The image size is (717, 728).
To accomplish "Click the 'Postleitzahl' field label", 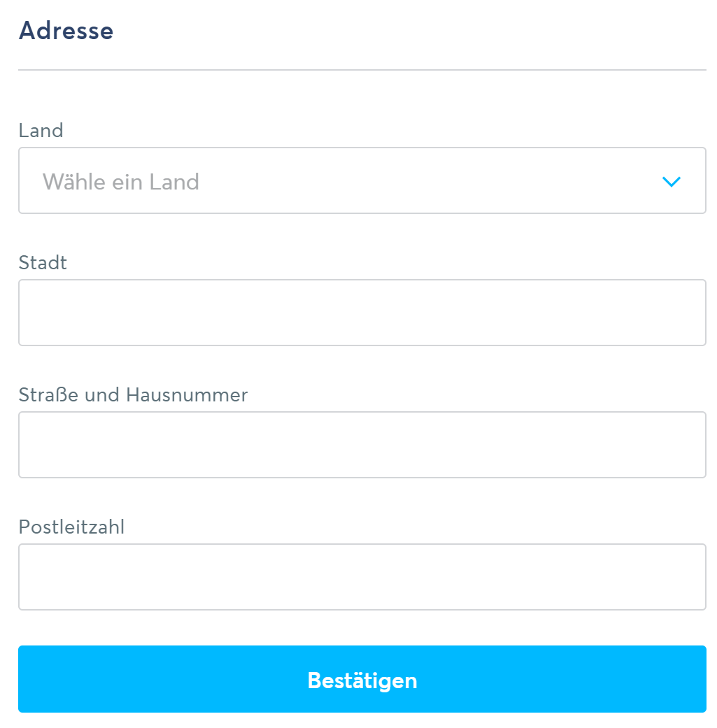I will tap(71, 527).
